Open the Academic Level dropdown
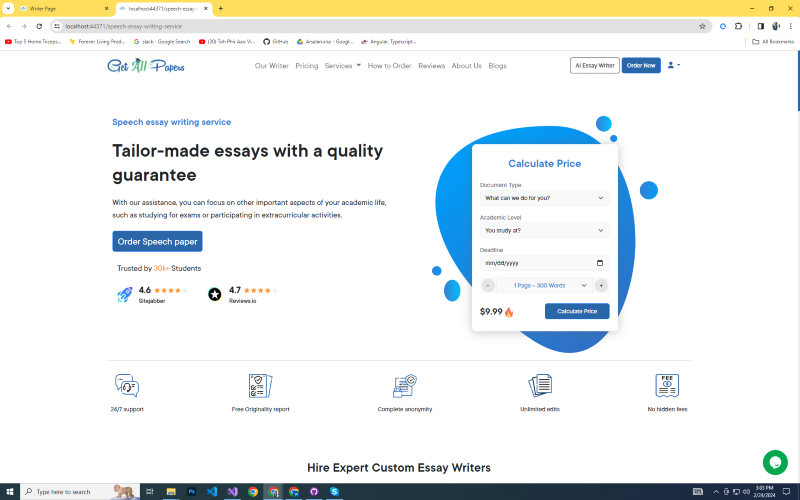 [544, 231]
